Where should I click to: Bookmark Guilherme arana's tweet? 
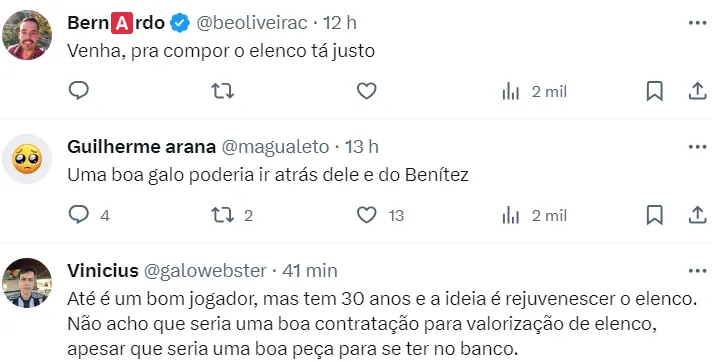pyautogui.click(x=654, y=215)
